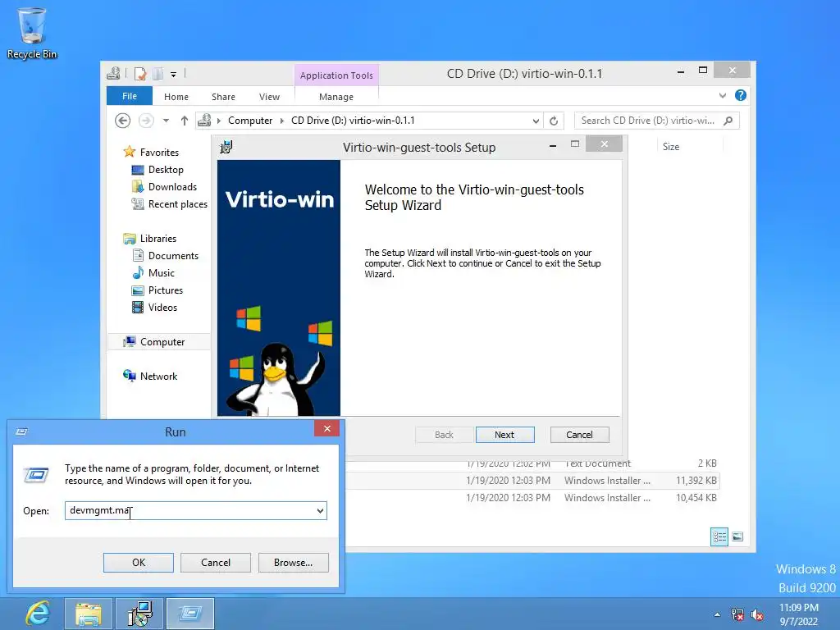Viewport: 840px width, 630px height.
Task: Open Pictures library
Action: pos(166,290)
